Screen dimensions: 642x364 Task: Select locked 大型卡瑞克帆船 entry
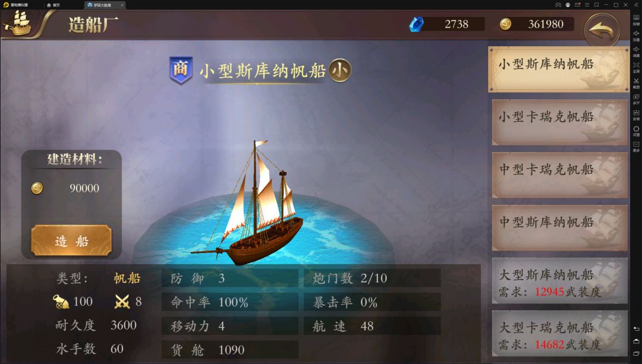point(560,333)
